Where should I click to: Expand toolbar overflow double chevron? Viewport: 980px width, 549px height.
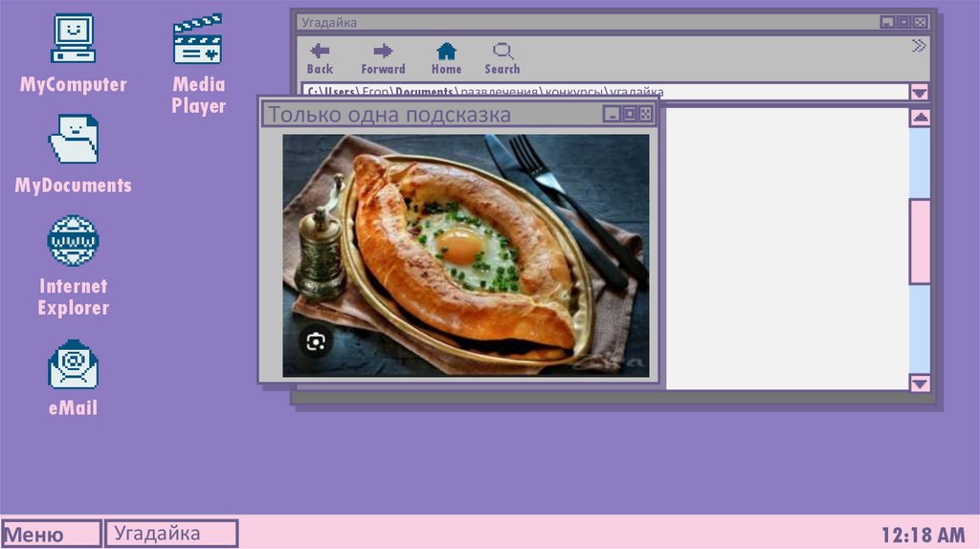pyautogui.click(x=918, y=46)
